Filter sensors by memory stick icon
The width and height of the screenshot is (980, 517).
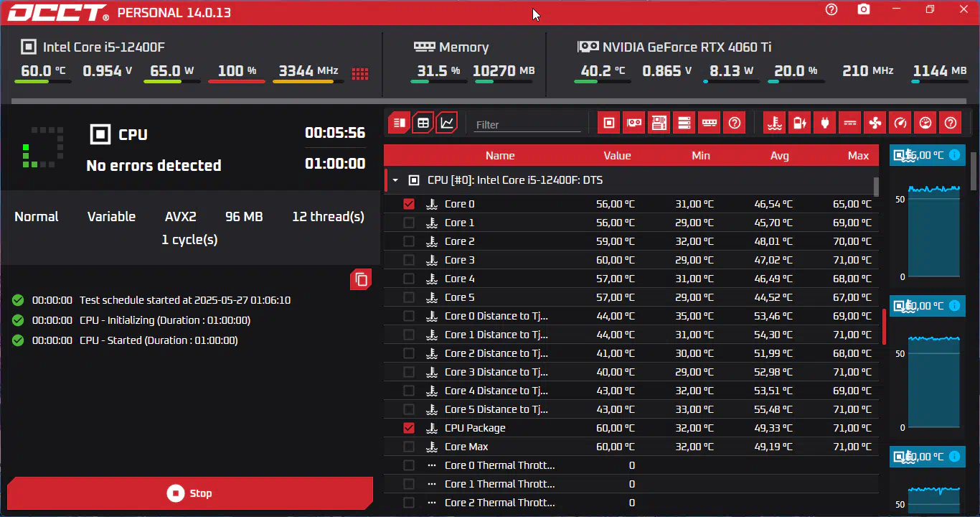click(710, 123)
